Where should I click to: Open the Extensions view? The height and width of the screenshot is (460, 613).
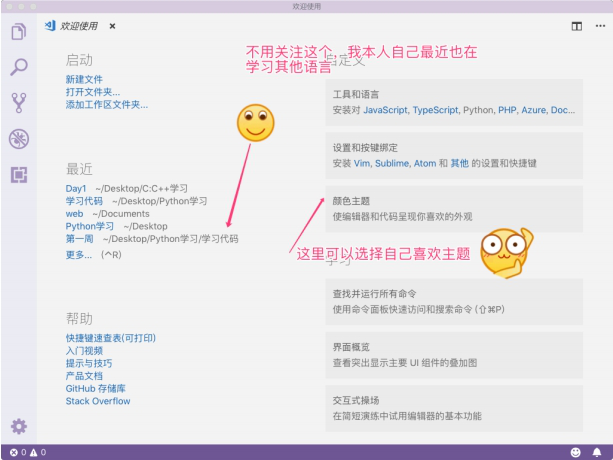(19, 175)
